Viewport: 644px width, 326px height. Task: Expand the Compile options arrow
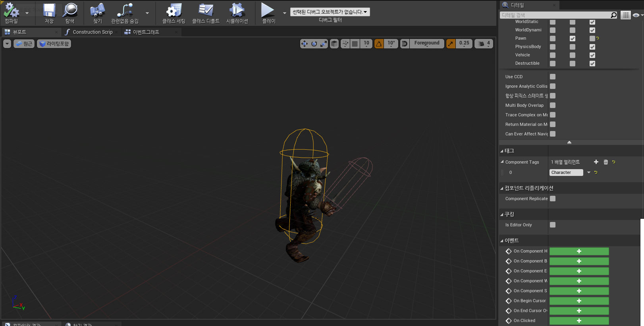point(27,13)
